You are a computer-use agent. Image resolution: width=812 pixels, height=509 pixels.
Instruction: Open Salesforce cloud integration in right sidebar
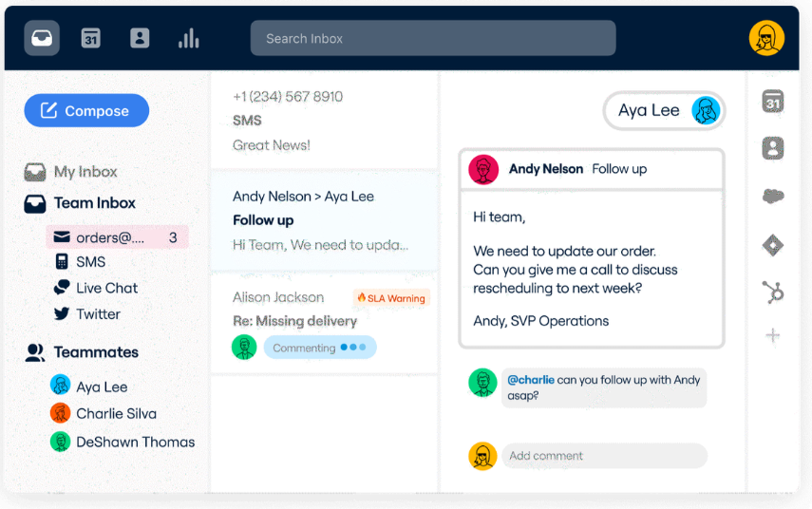pyautogui.click(x=773, y=197)
